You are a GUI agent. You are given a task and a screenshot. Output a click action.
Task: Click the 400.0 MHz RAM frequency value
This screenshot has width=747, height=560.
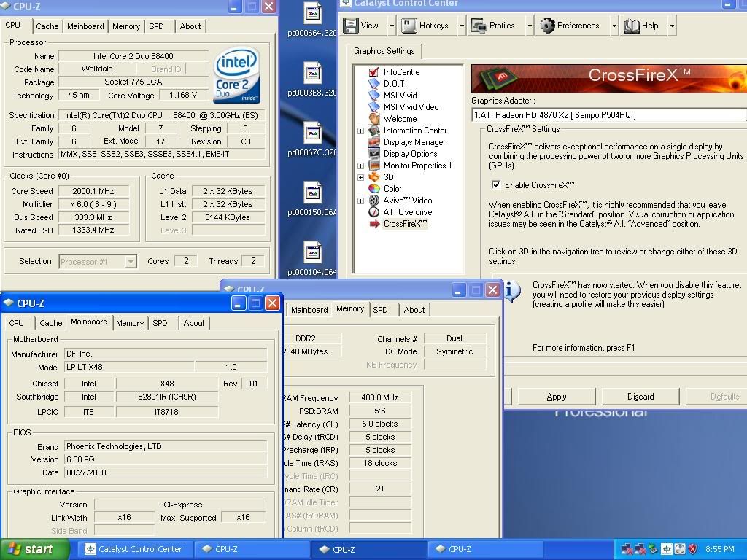click(379, 397)
